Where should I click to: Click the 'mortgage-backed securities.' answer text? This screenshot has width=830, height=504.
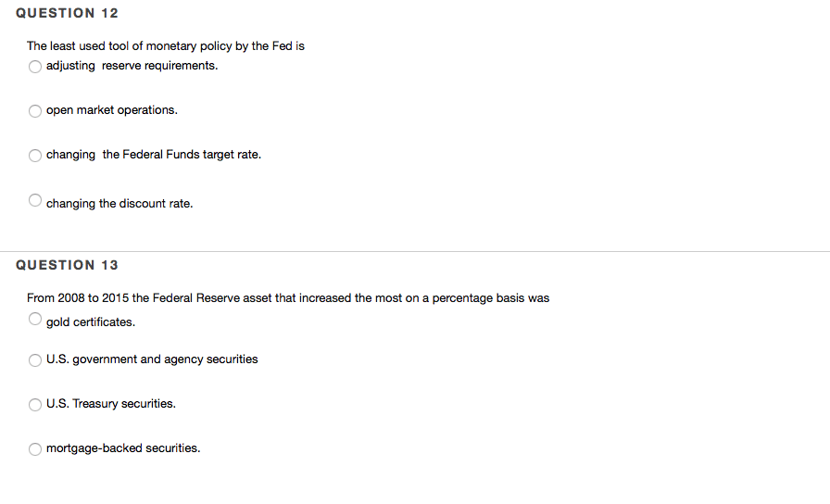click(122, 448)
